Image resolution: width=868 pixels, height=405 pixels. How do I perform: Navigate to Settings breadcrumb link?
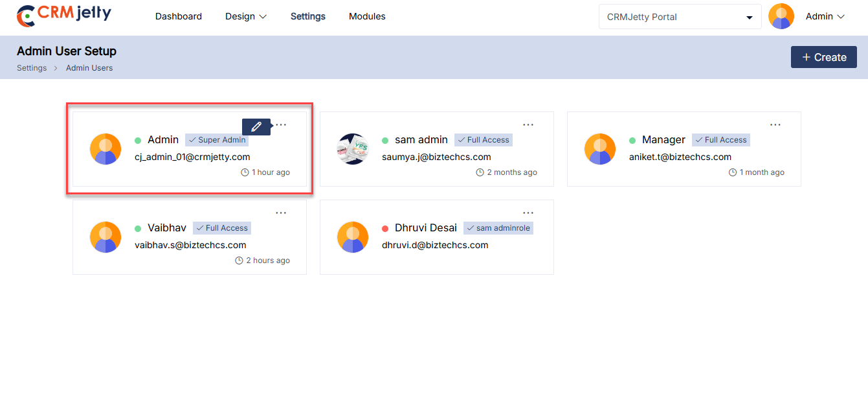(x=32, y=68)
